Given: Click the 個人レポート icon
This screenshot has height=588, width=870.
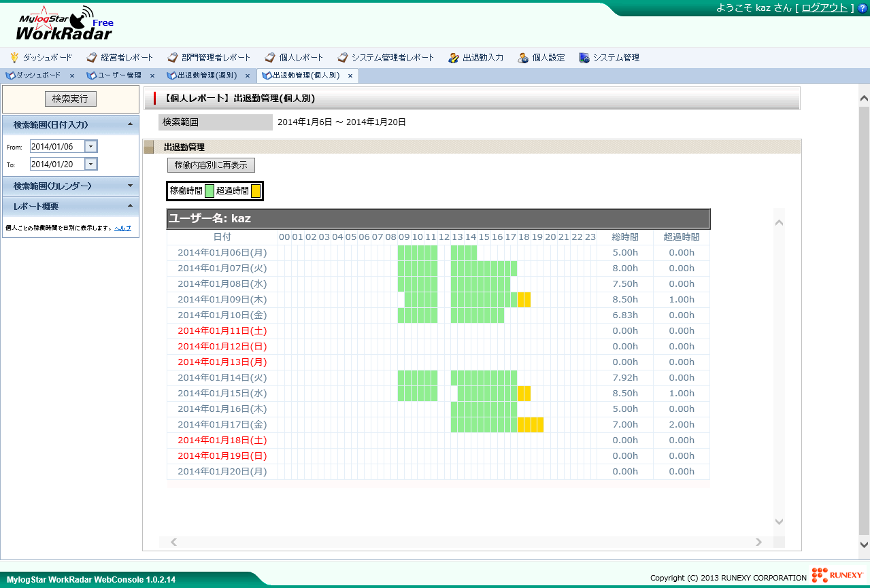Looking at the screenshot, I should (x=292, y=57).
